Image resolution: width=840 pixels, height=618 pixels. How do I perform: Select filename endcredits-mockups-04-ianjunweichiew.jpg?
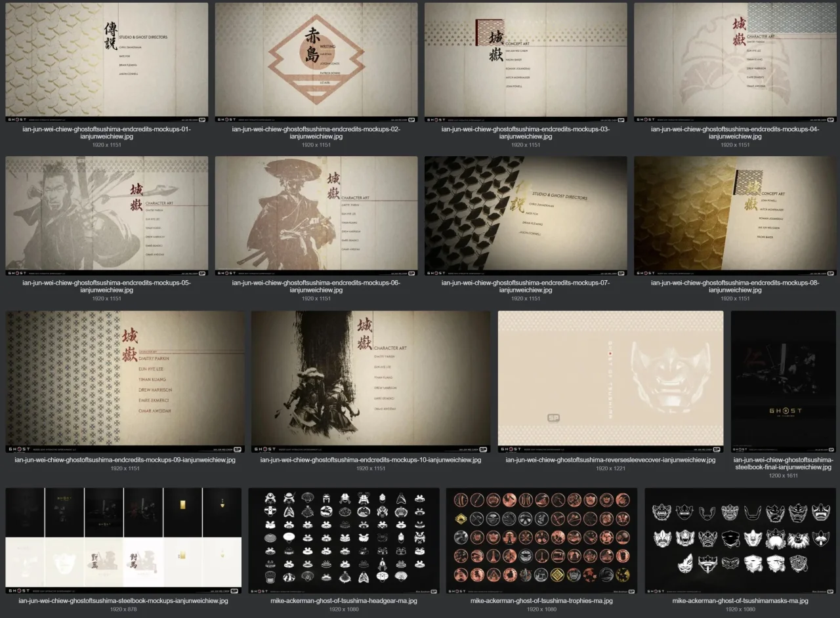[x=735, y=133]
